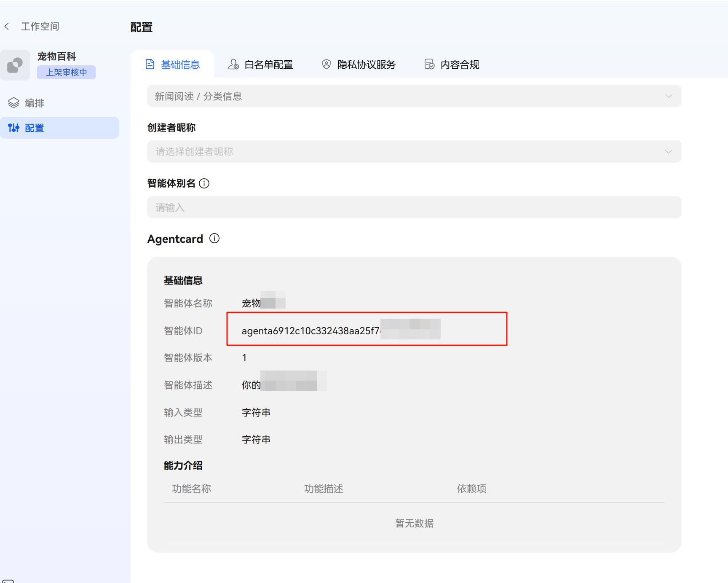Screen dimensions: 728x583
Task: Go to 编排 in the sidebar
Action: click(x=35, y=103)
